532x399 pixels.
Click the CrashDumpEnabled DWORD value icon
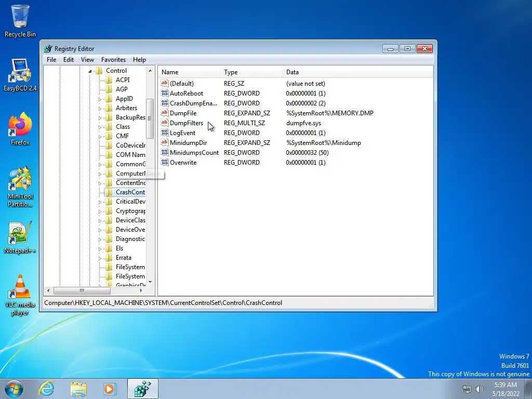point(165,103)
